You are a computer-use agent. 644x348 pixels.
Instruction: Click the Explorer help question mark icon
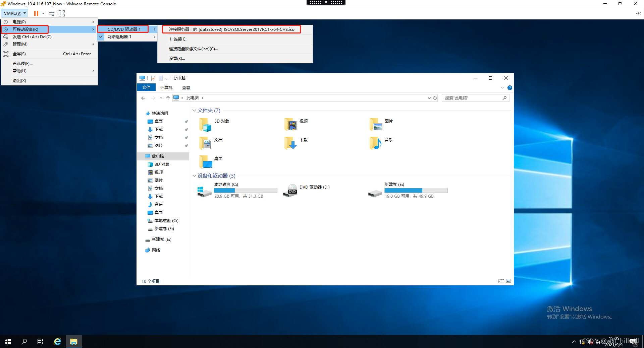510,88
